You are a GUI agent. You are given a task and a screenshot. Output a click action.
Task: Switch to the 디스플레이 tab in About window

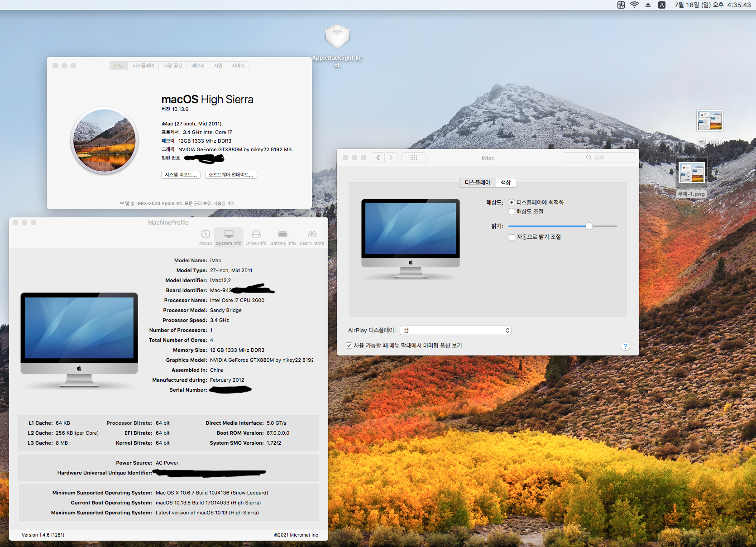[x=144, y=66]
